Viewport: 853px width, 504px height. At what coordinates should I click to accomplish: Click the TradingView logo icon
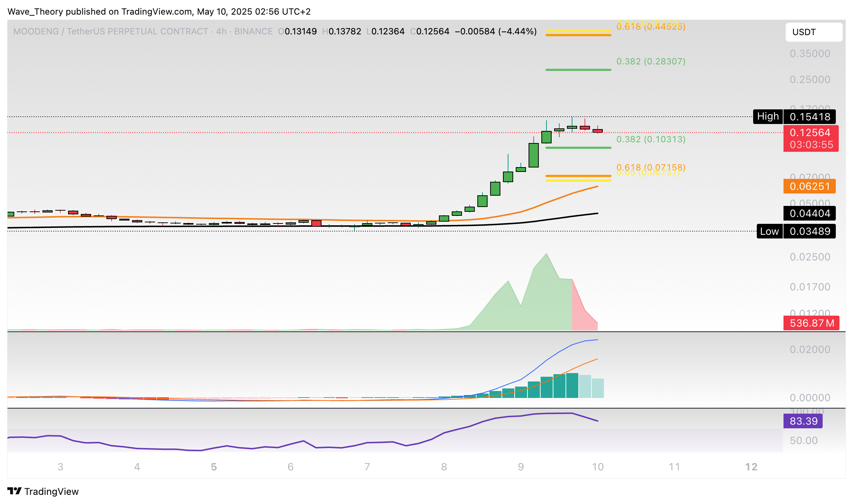(x=14, y=491)
